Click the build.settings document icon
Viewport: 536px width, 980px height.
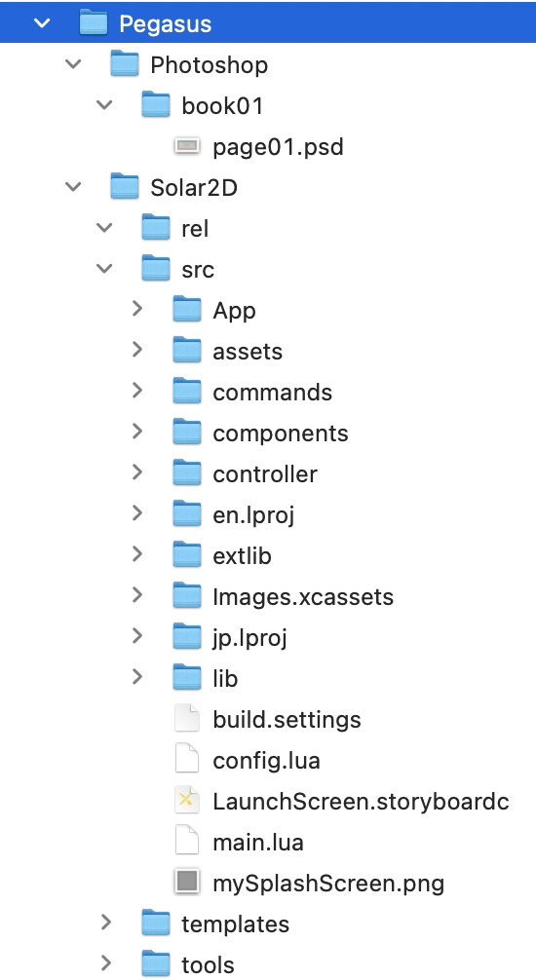[187, 719]
